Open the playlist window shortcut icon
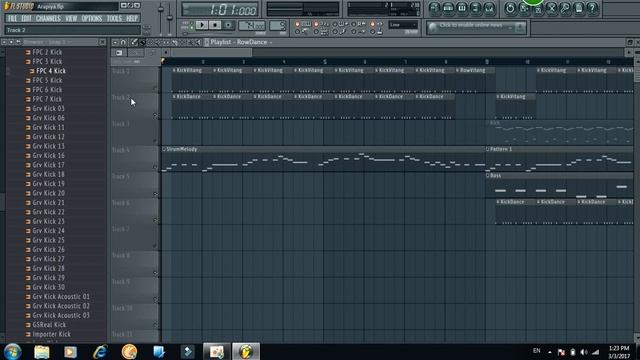Screen dimensions: 640x360 coord(434,8)
